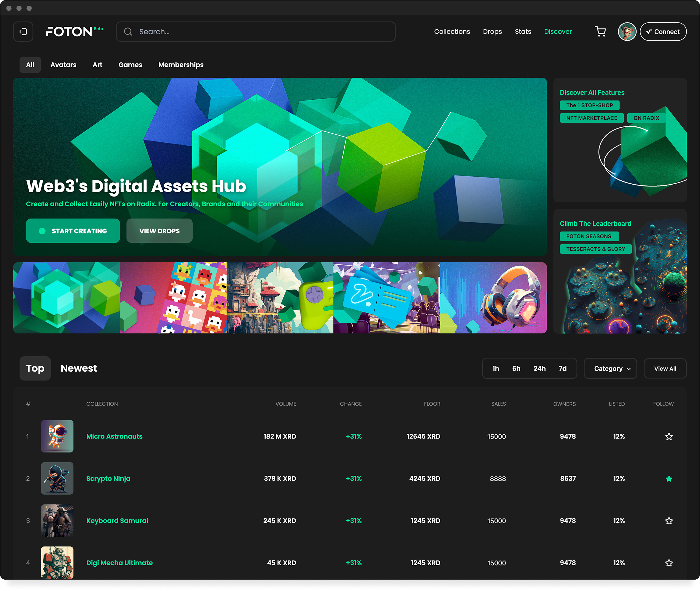Open the headphones music banner thumbnail
The image size is (700, 591).
pyautogui.click(x=493, y=298)
